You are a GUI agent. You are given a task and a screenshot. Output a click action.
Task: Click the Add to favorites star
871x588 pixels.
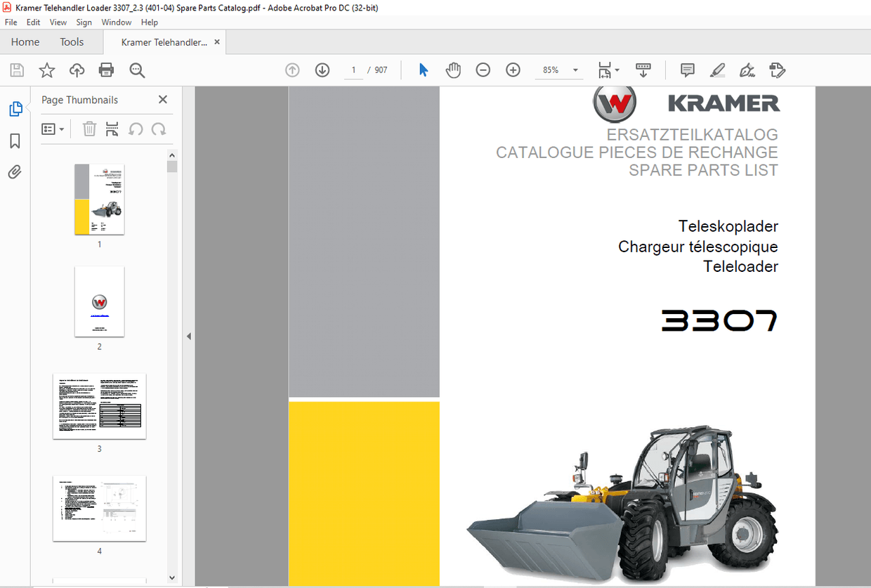coord(46,70)
